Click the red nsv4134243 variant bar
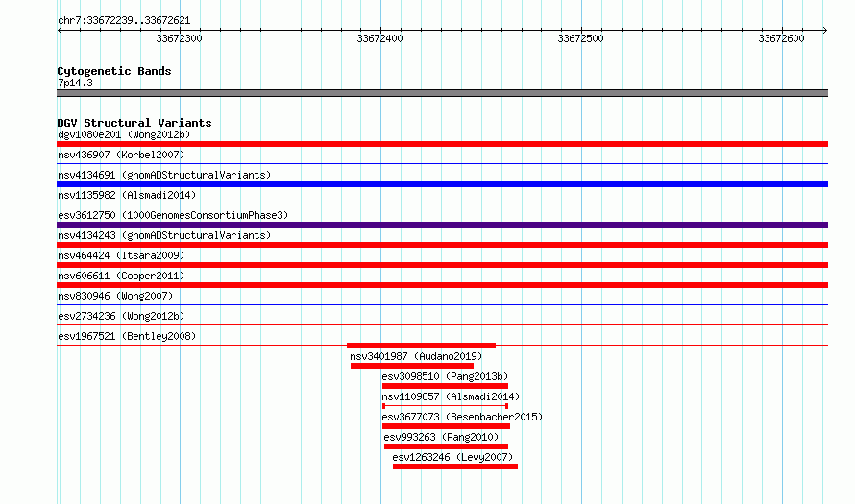This screenshot has width=855, height=504. point(442,245)
